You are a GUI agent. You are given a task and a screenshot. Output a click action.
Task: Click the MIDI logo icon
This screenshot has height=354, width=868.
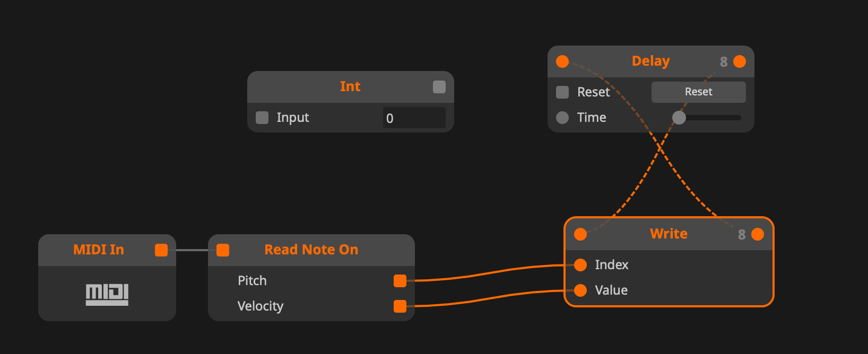pos(107,295)
